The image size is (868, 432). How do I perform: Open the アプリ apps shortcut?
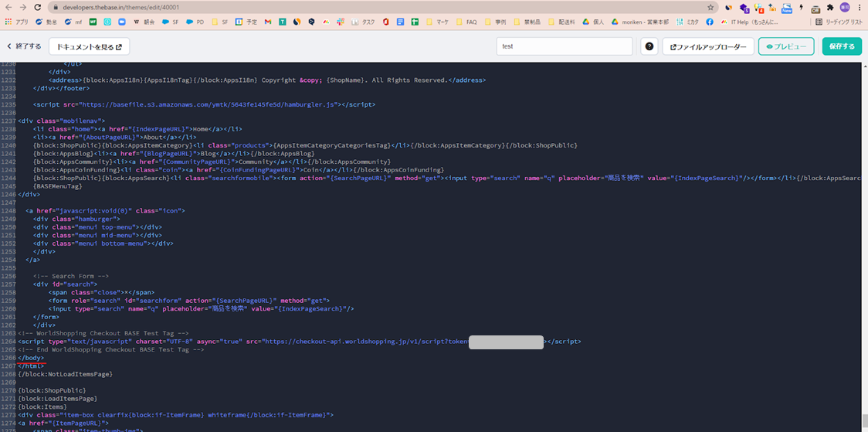[x=17, y=22]
